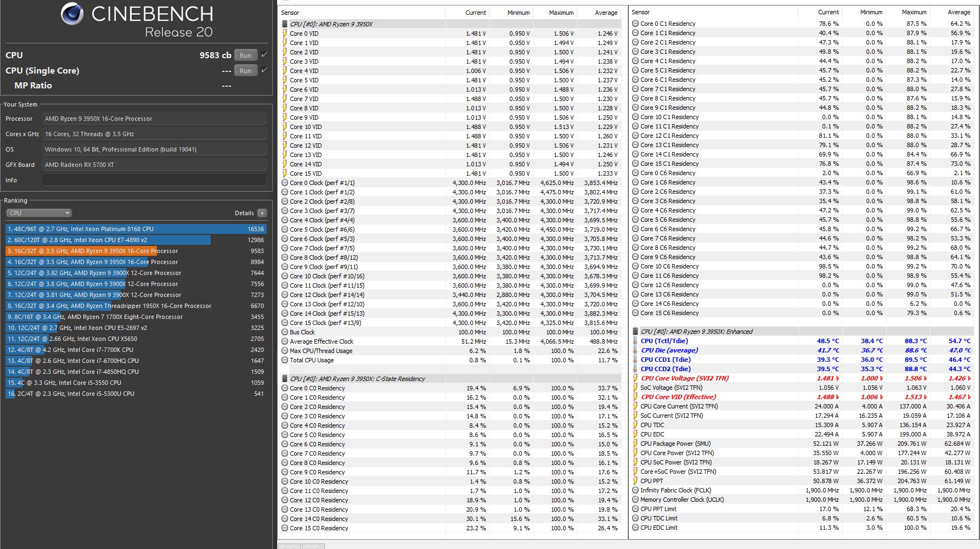Click the thermometer icon beside CPU CCD2 (Tdie)
This screenshot has width=980, height=549.
[635, 369]
